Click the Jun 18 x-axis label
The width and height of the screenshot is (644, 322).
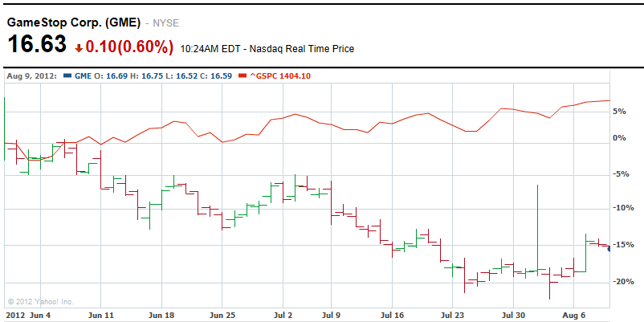tap(162, 316)
